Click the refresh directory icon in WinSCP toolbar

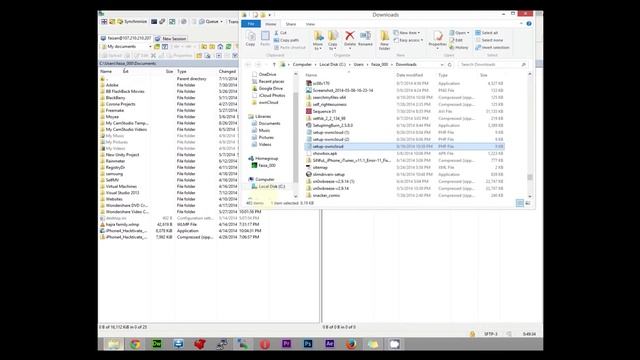pos(229,47)
